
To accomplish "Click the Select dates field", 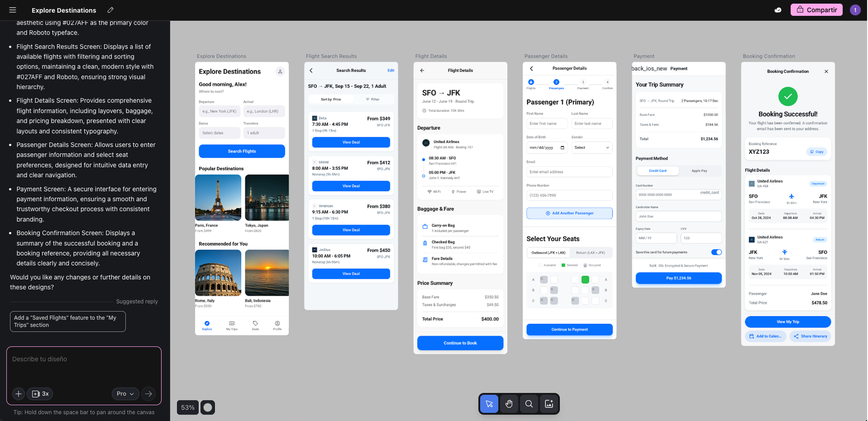I will click(220, 133).
